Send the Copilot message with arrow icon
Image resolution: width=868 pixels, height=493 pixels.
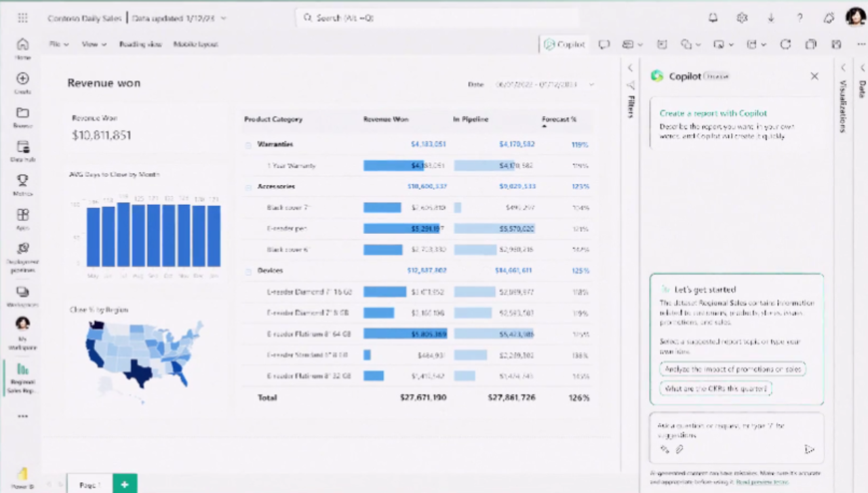coord(809,449)
